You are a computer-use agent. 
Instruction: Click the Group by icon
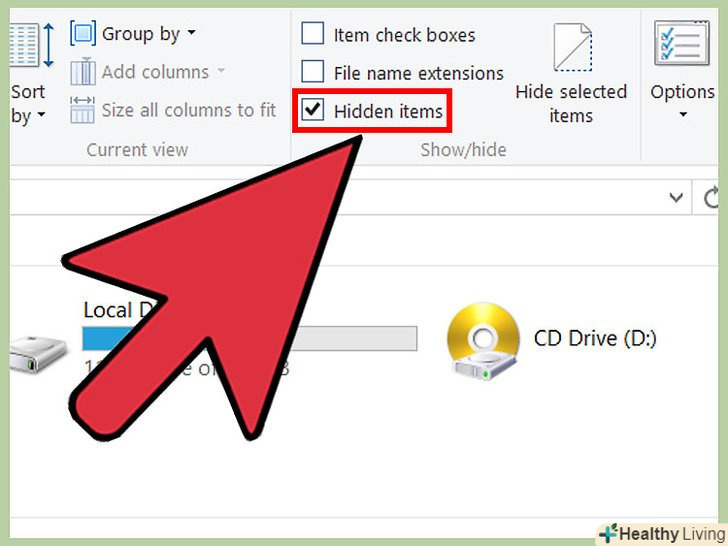(83, 33)
